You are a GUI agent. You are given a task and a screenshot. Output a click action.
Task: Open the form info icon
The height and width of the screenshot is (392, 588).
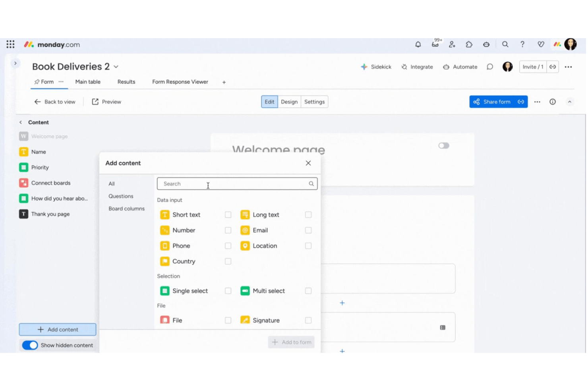[x=553, y=102]
